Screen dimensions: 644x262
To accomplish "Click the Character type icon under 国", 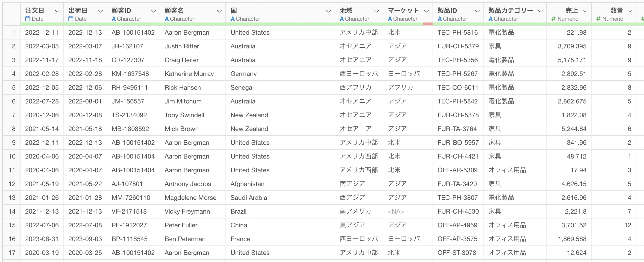I will click(x=233, y=19).
